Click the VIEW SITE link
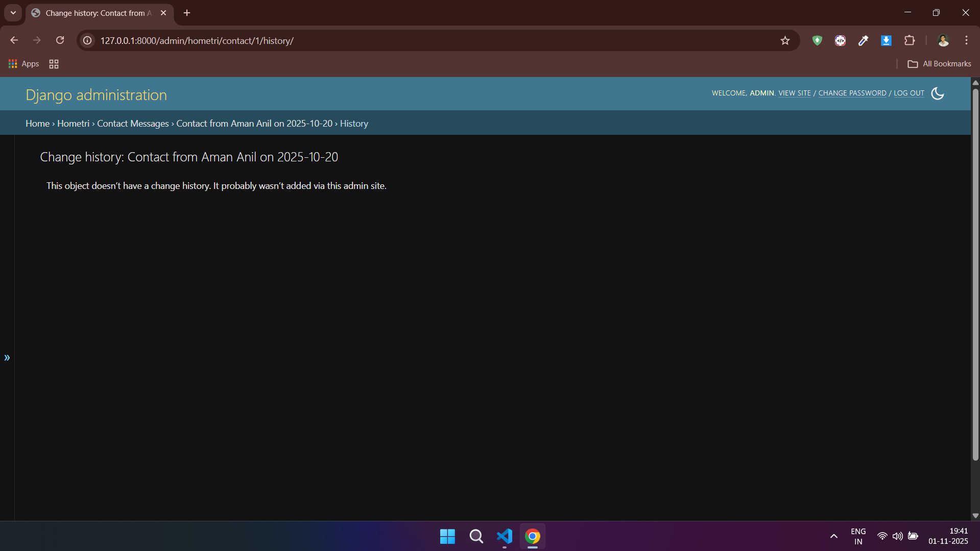Viewport: 980px width, 551px height. 794,93
